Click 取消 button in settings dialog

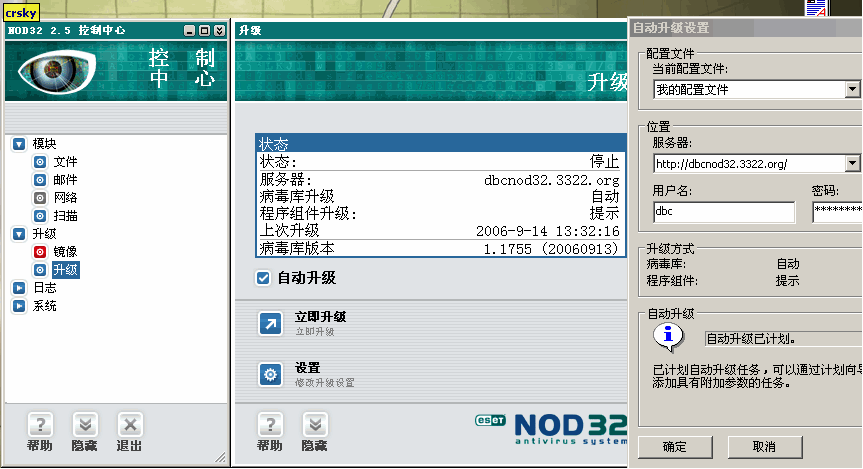765,447
